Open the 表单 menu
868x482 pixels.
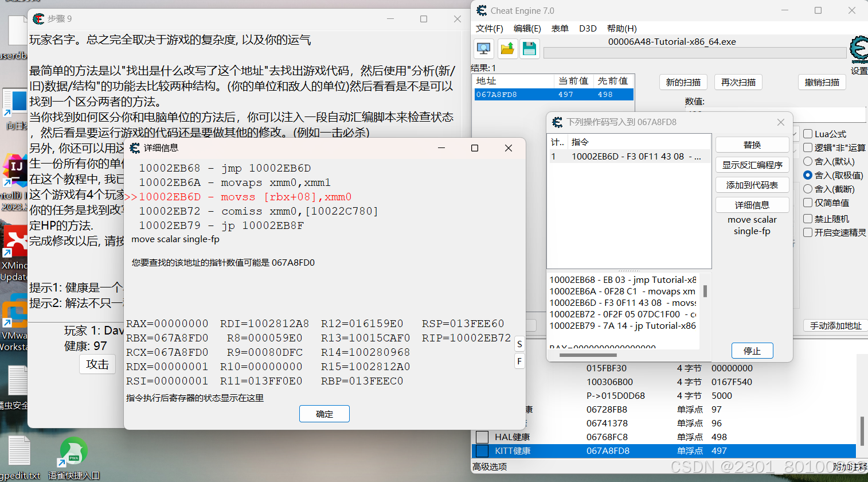560,28
